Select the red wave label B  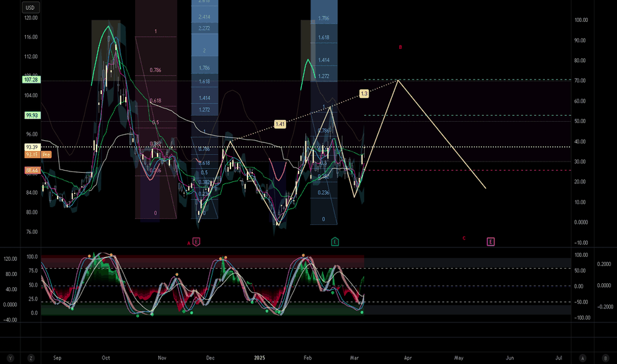pyautogui.click(x=401, y=47)
